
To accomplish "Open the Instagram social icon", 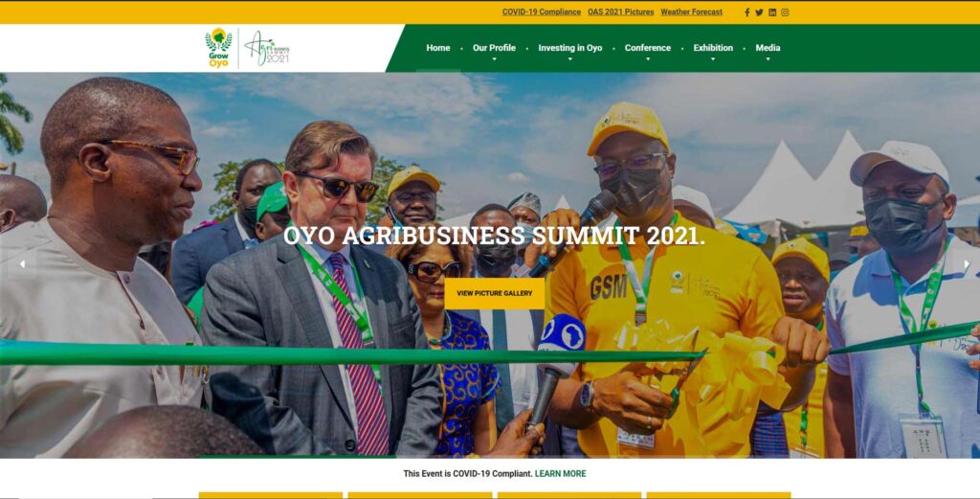I will [x=785, y=12].
